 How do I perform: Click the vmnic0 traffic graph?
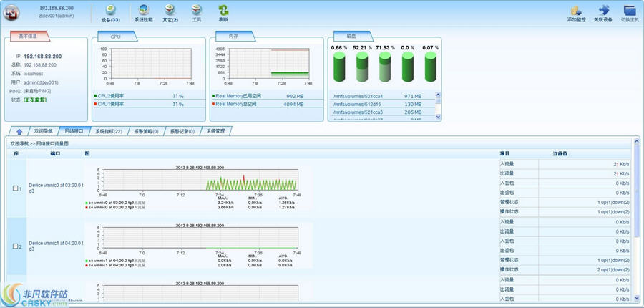coord(201,180)
